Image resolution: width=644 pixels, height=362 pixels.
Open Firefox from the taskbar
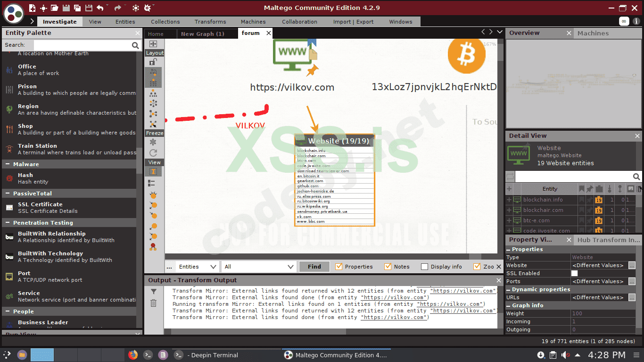[x=132, y=355]
